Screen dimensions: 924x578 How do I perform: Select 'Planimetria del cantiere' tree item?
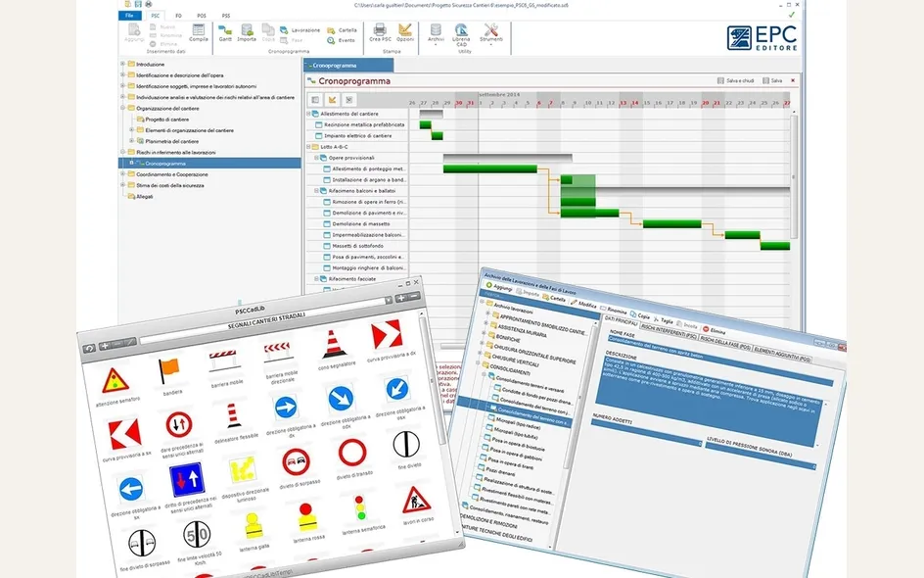[172, 141]
